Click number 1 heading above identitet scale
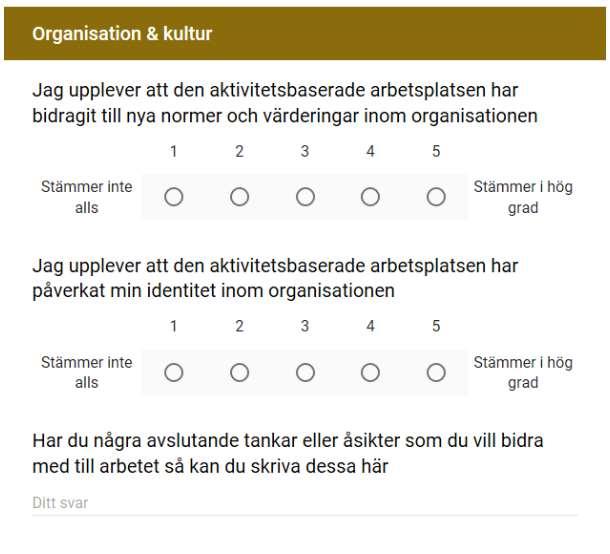The height and width of the screenshot is (554, 610). (x=174, y=326)
